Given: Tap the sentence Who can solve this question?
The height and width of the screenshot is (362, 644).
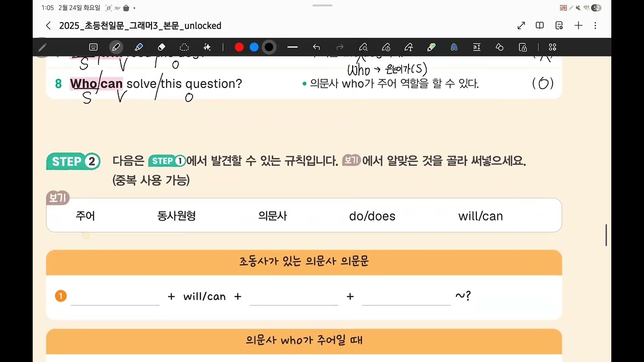Looking at the screenshot, I should pyautogui.click(x=156, y=84).
